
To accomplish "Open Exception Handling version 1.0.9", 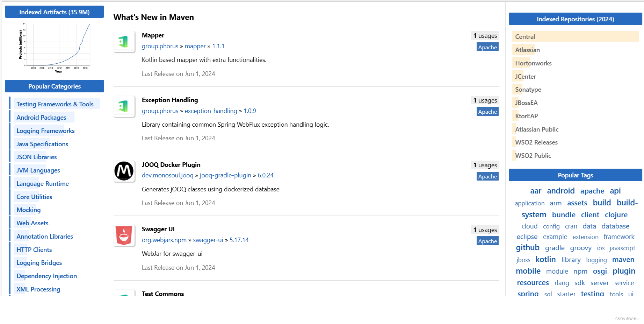I will (x=250, y=111).
